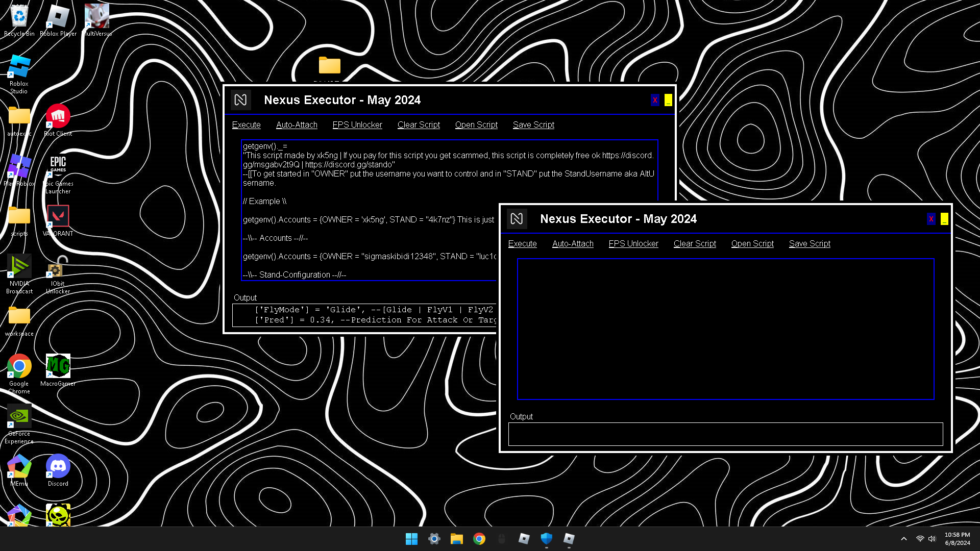Click the empty script editor in the front window
This screenshot has width=980, height=551.
coord(725,329)
